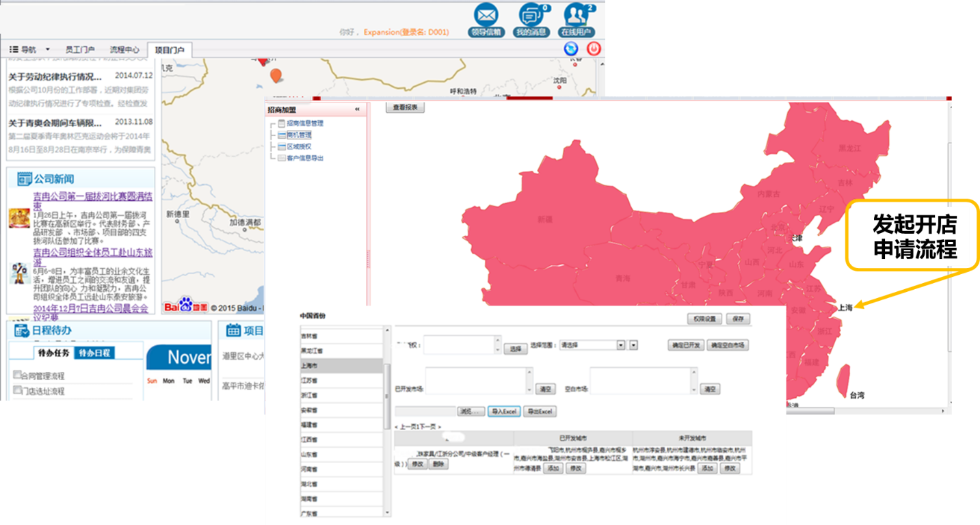Image resolution: width=980 pixels, height=525 pixels.
Task: Click 添加 in the 已开发城市 column
Action: coord(553,468)
